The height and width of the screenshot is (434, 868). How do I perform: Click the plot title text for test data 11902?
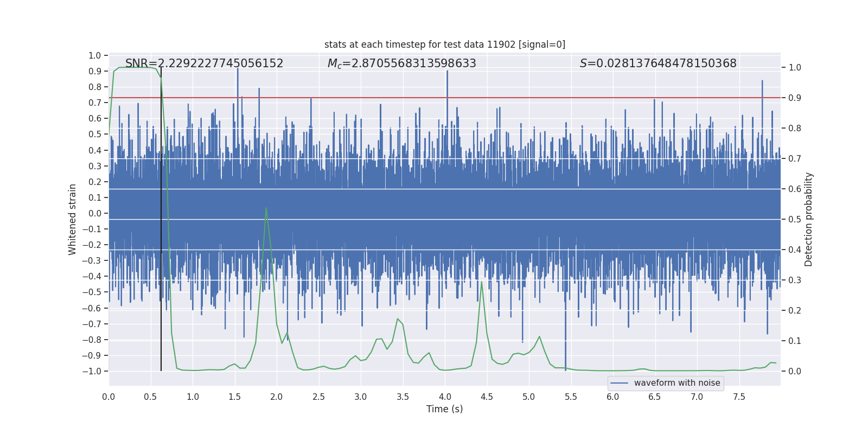[x=445, y=44]
